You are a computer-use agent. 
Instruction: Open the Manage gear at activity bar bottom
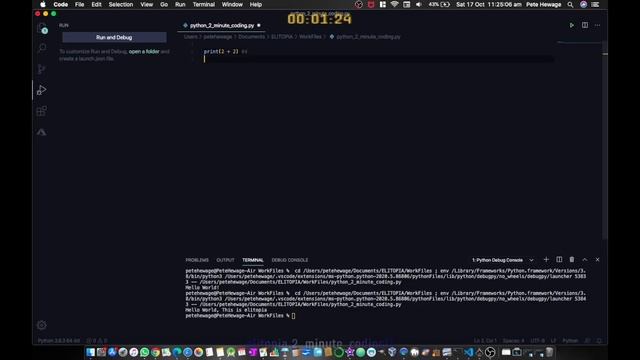[42, 325]
